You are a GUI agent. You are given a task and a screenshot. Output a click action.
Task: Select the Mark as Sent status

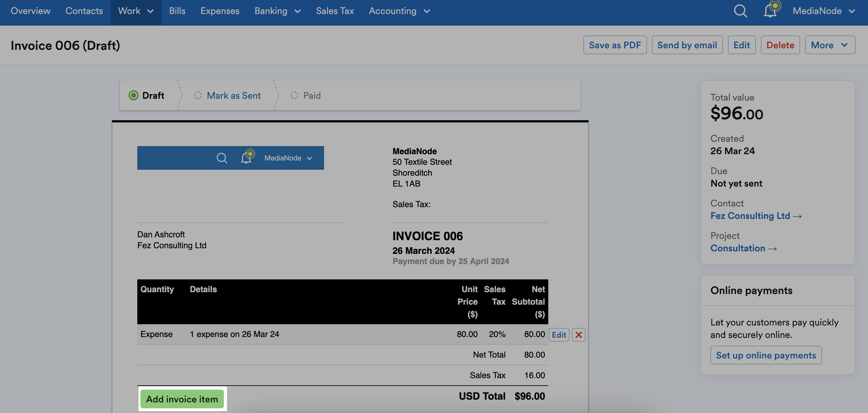tap(234, 95)
